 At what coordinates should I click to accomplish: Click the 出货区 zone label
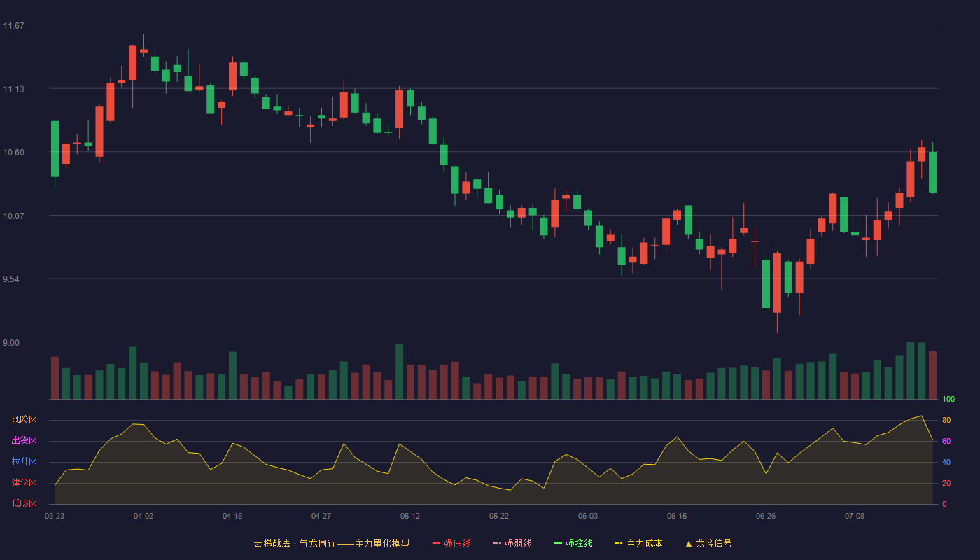tap(24, 441)
